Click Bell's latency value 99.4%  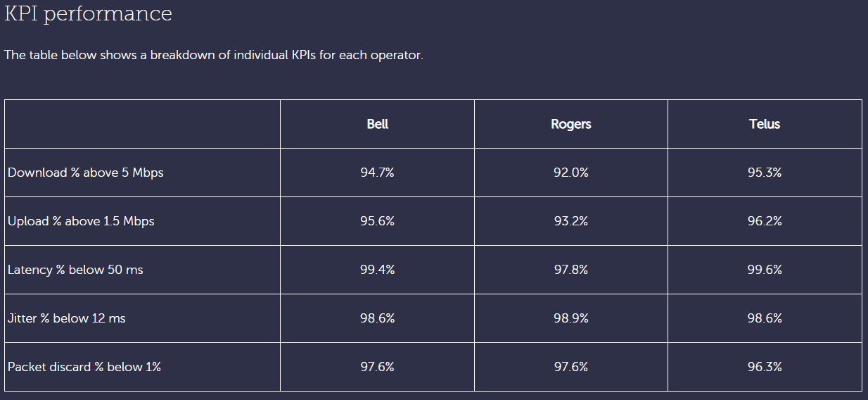click(x=377, y=270)
